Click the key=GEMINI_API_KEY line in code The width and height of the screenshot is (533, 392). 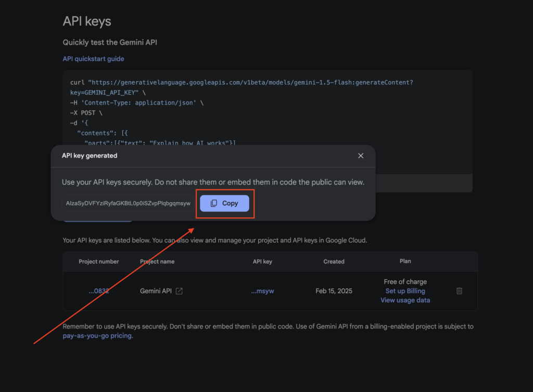point(108,93)
